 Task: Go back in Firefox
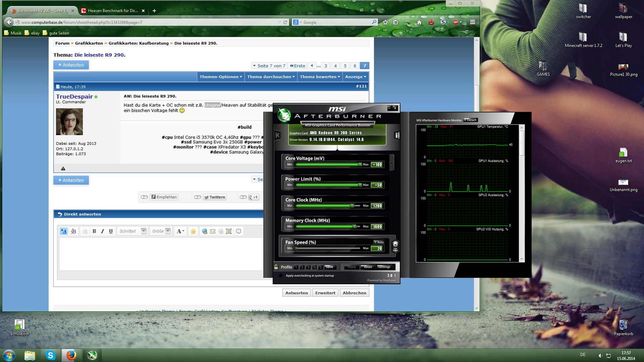[x=9, y=22]
